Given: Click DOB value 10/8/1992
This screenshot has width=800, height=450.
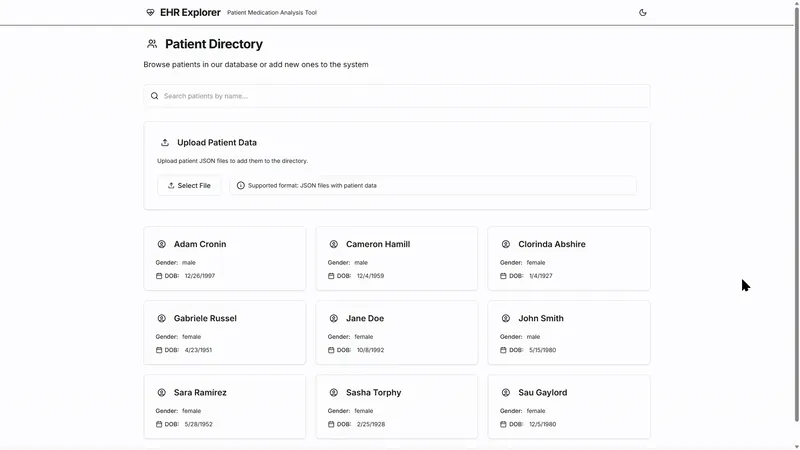Looking at the screenshot, I should click(370, 350).
